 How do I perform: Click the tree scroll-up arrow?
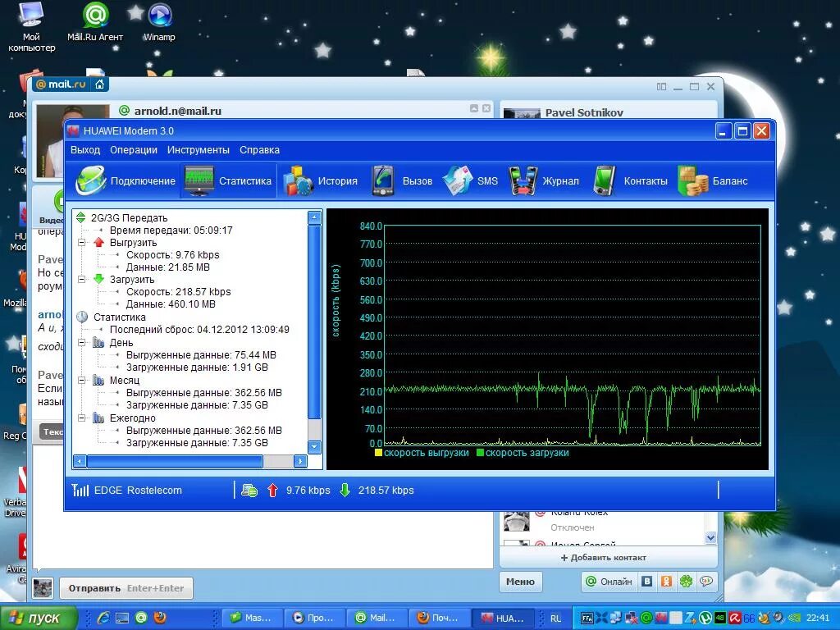click(314, 217)
